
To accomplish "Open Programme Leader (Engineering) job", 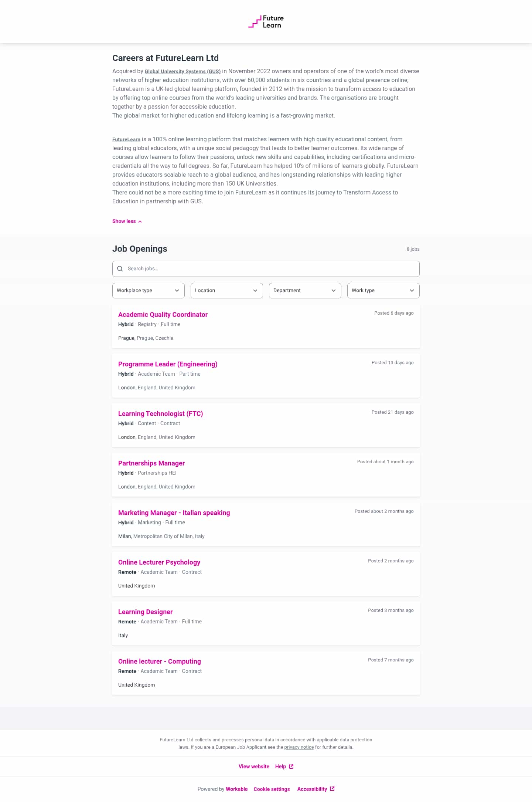I will pos(168,364).
